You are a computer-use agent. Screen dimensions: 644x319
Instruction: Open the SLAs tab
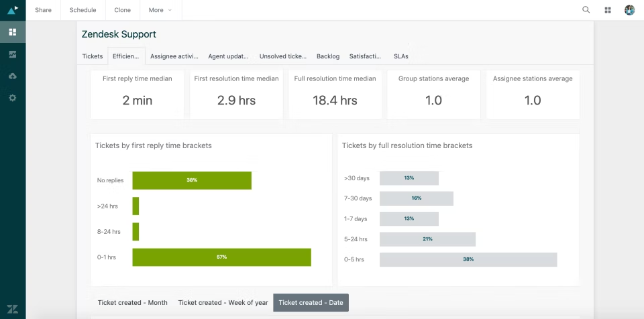coord(401,56)
